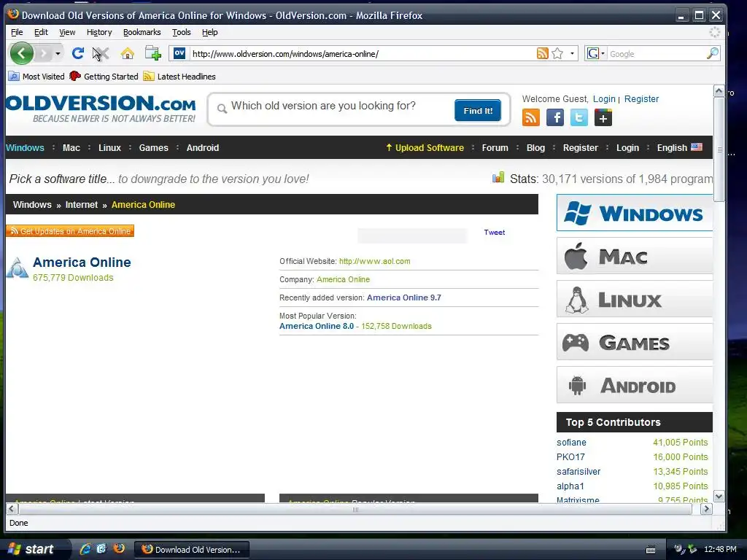
Task: Launch Internet Explorer from quick launch
Action: pos(85,549)
